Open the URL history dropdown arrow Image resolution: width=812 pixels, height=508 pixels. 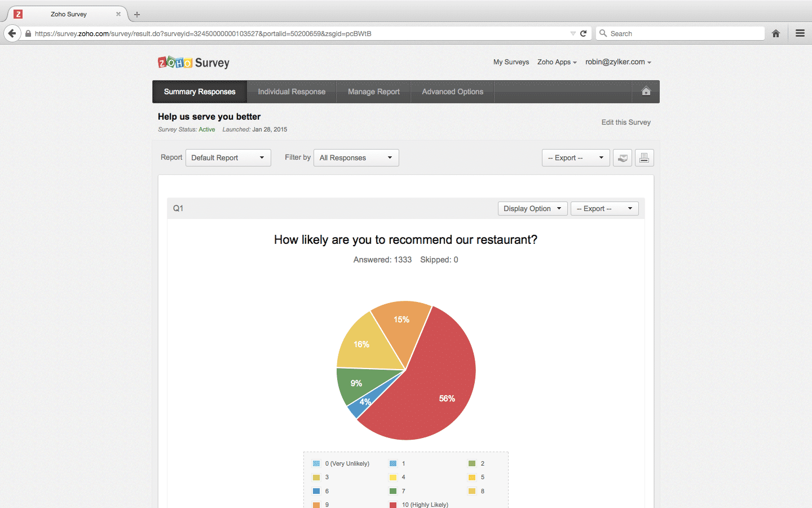(573, 33)
